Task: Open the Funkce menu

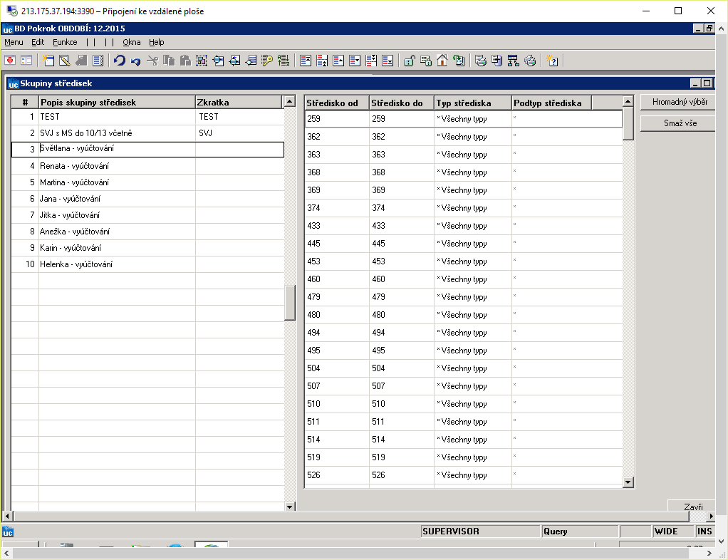Action: [65, 42]
